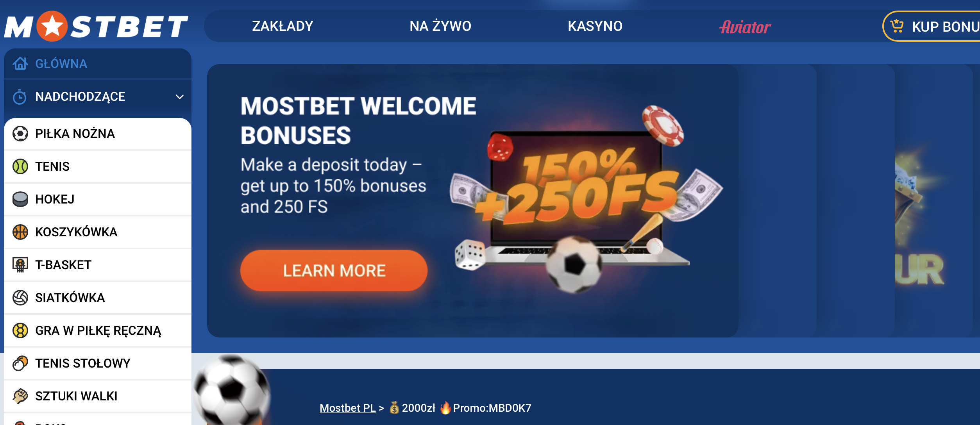Click the hoop icon beside T-Basket
The width and height of the screenshot is (980, 425).
[x=20, y=265]
